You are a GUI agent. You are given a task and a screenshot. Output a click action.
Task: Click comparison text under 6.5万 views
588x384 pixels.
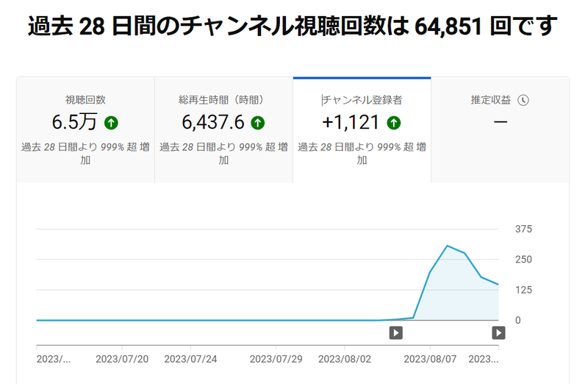85,153
